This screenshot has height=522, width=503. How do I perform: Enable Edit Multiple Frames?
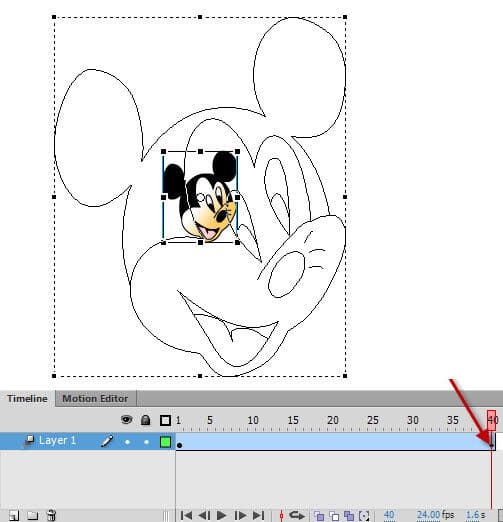(349, 516)
